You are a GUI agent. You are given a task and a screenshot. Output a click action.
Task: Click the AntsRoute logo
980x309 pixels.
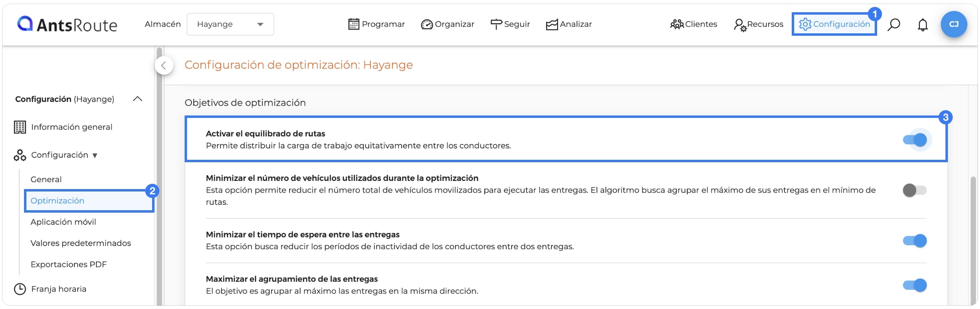tap(67, 24)
